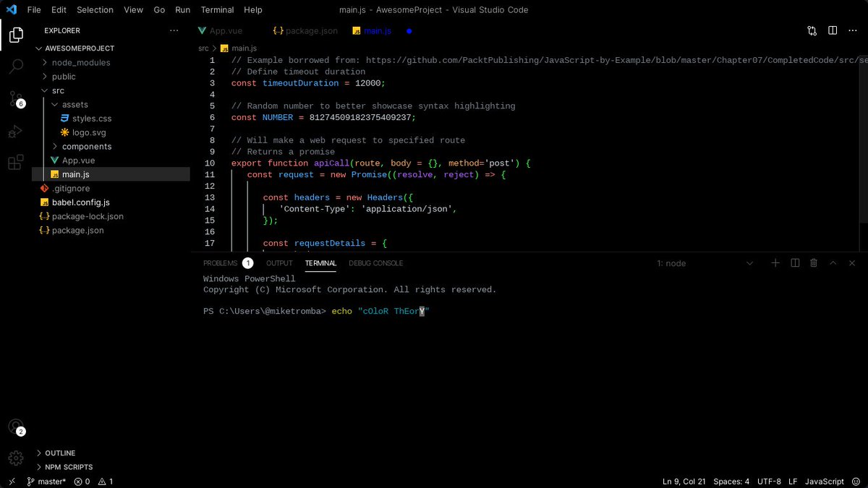Screen dimensions: 868x488
Task: Select the TERMINAL panel tab
Action: pyautogui.click(x=320, y=263)
